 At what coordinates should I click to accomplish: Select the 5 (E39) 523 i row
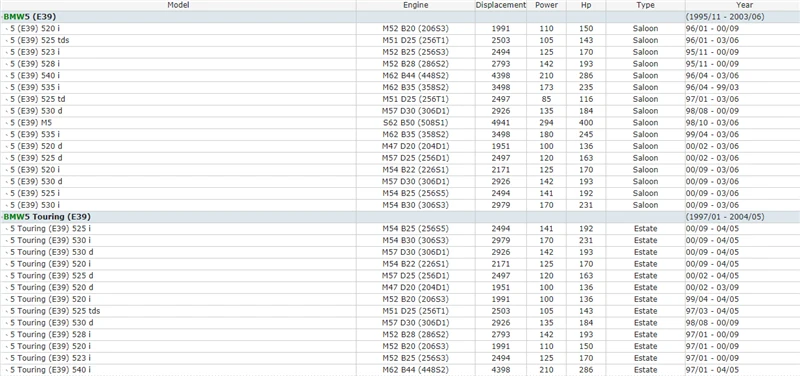(x=400, y=52)
